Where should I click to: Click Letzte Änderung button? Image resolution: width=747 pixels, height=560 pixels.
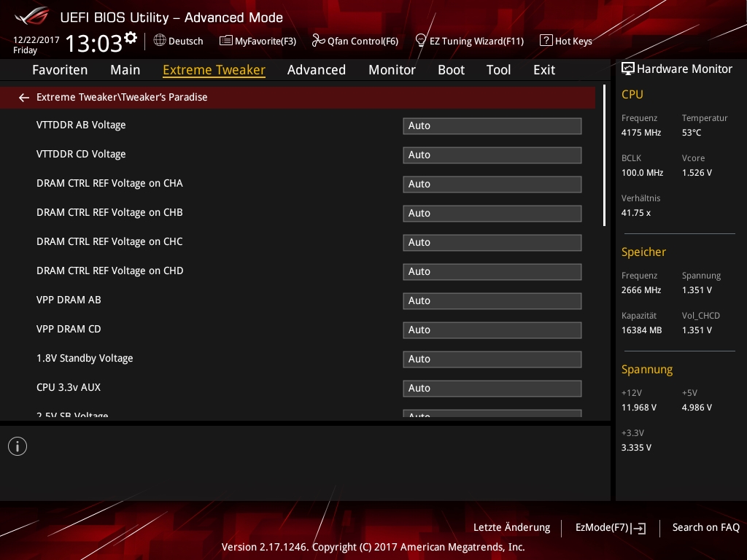511,528
